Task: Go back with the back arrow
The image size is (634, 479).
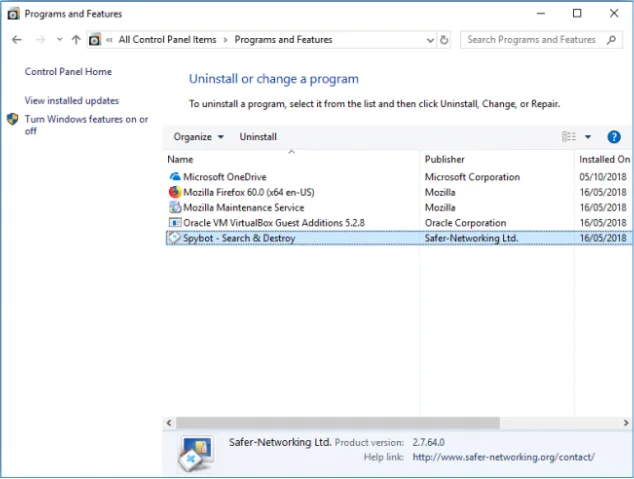Action: click(x=17, y=40)
